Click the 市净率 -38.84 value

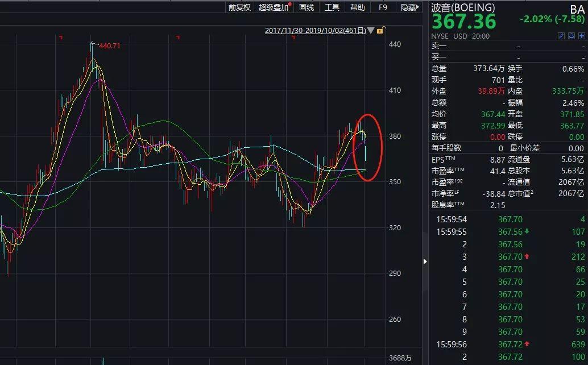coord(494,194)
